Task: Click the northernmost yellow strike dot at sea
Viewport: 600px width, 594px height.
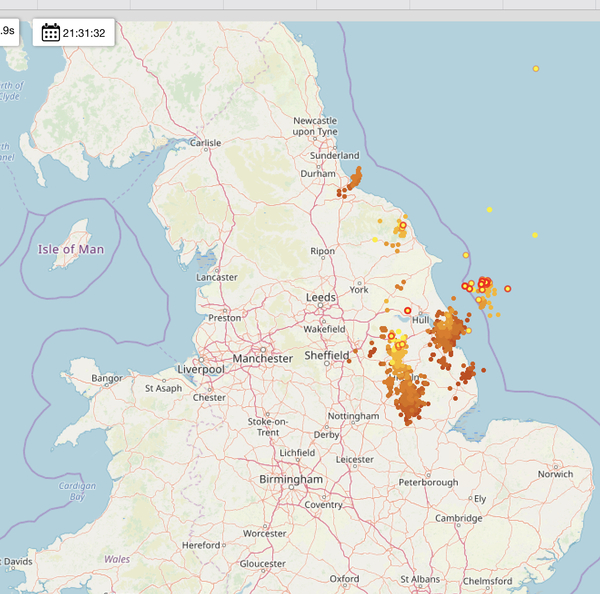Action: (x=536, y=68)
